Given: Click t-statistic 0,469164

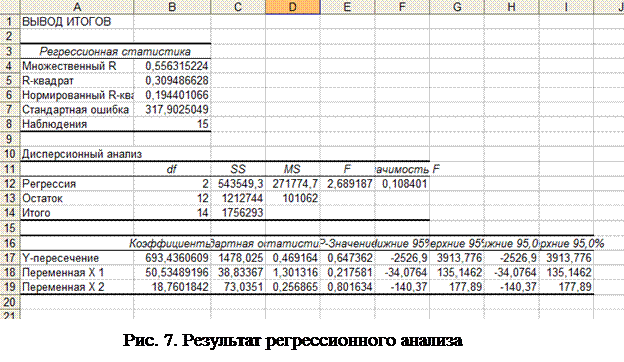Looking at the screenshot, I should (x=292, y=258).
